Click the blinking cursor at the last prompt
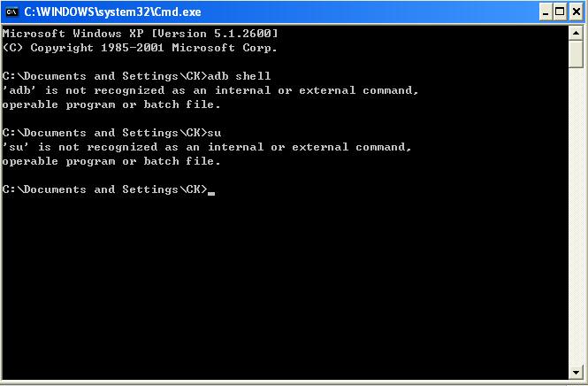Screen dimensions: 588x386 tap(211, 191)
